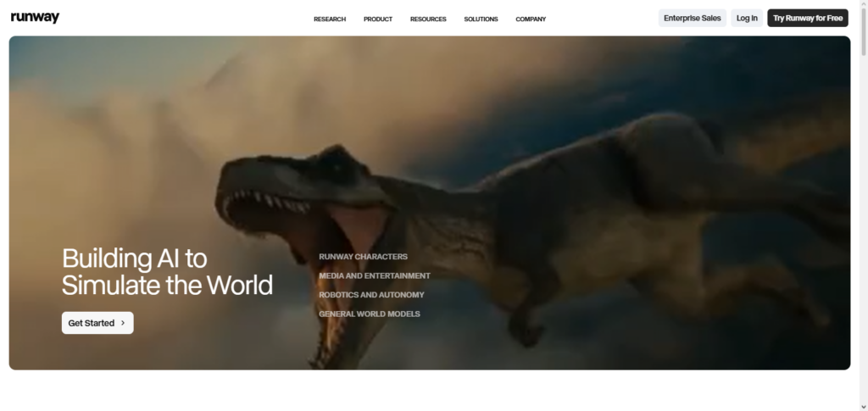Image resolution: width=868 pixels, height=411 pixels.
Task: Select the Runway Characters option
Action: click(x=363, y=257)
